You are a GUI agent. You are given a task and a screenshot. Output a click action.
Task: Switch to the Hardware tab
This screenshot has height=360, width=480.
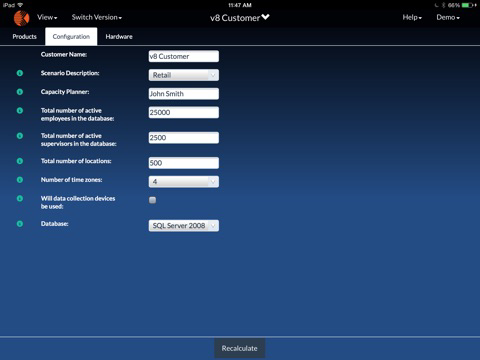(x=119, y=37)
